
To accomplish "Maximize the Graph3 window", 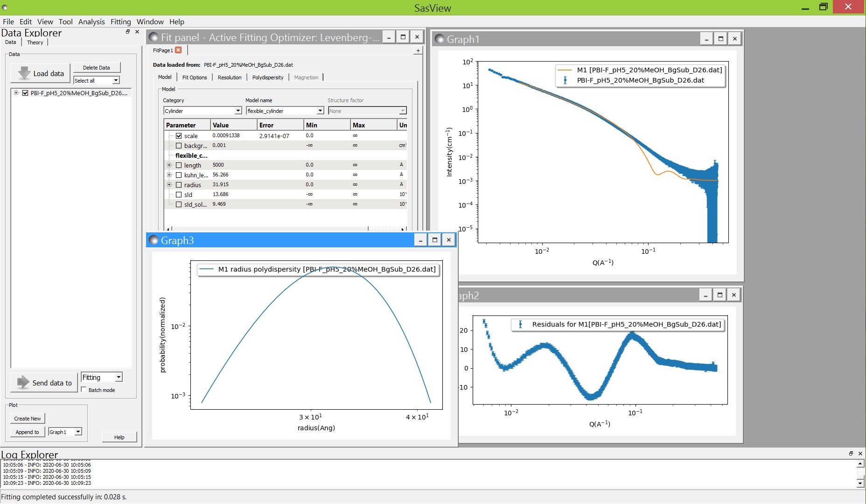I will coord(434,240).
